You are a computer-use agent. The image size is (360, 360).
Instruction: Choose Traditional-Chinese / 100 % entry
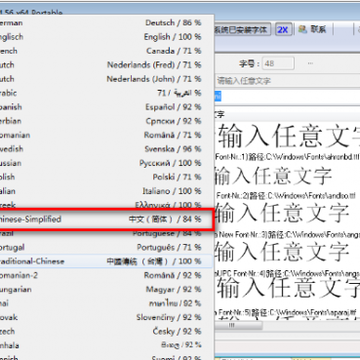[106, 261]
